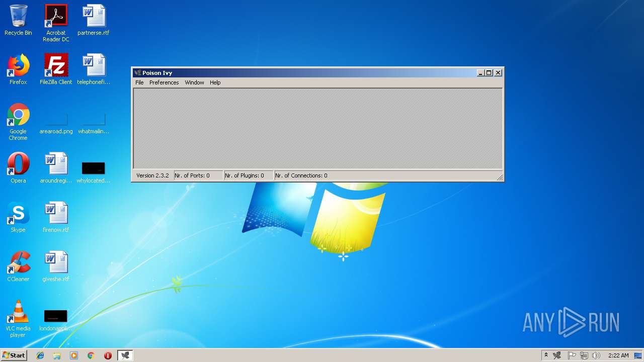
Task: Click the 2:22 AM system clock
Action: point(618,355)
